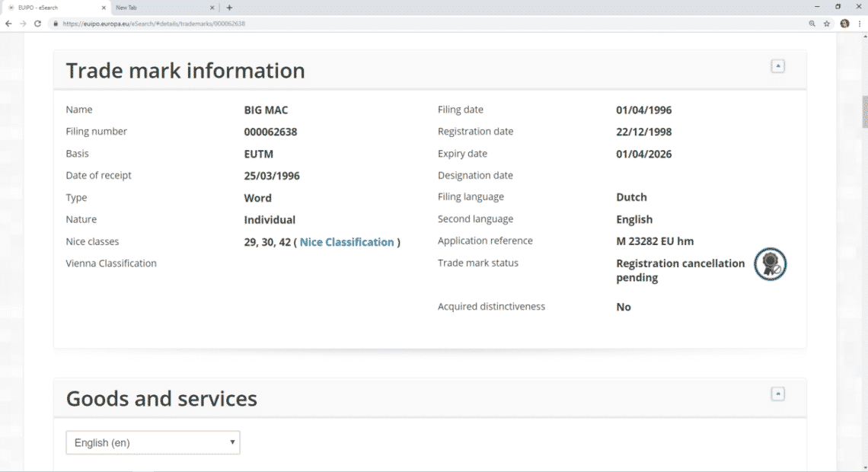Open the Nice Classification link
This screenshot has height=472, width=868.
(346, 242)
